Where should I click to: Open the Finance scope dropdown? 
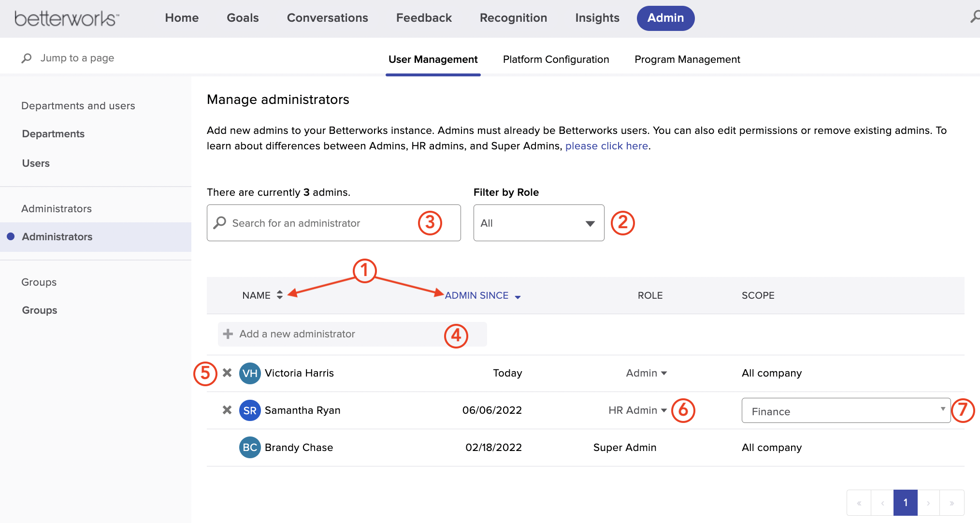845,410
